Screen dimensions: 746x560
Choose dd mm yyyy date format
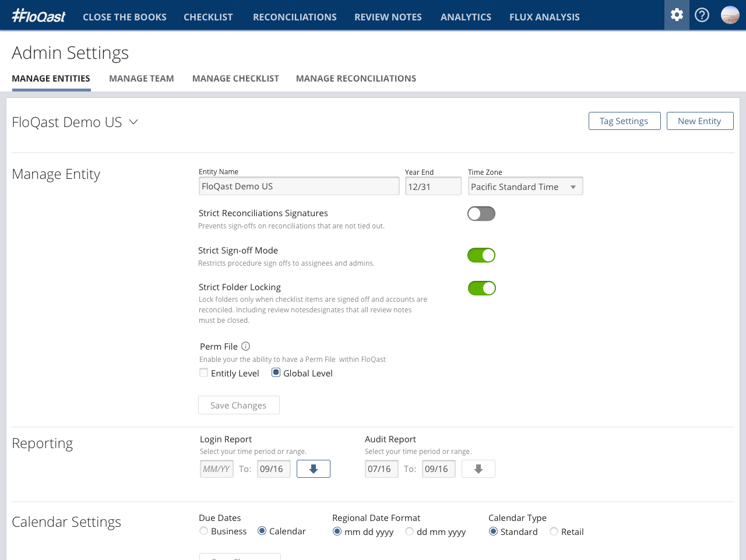409,531
